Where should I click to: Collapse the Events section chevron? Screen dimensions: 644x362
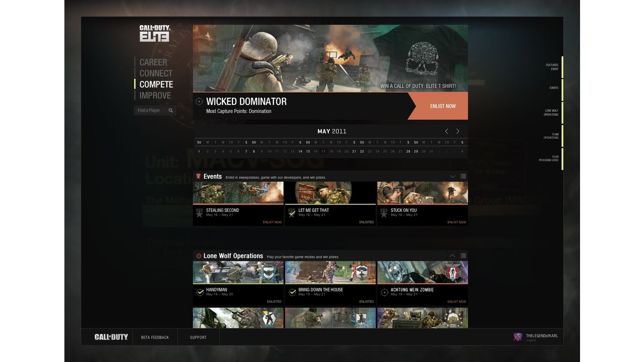pos(453,177)
